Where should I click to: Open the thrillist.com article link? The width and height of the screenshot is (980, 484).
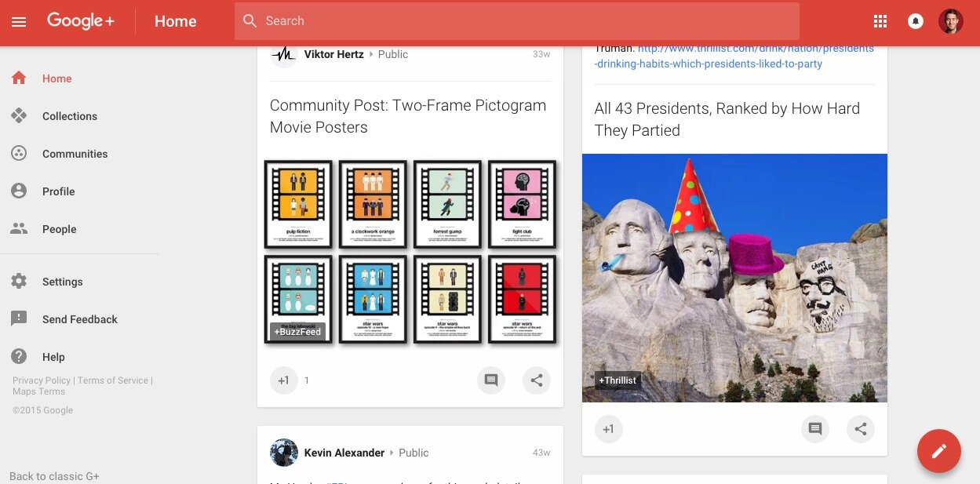pyautogui.click(x=734, y=56)
